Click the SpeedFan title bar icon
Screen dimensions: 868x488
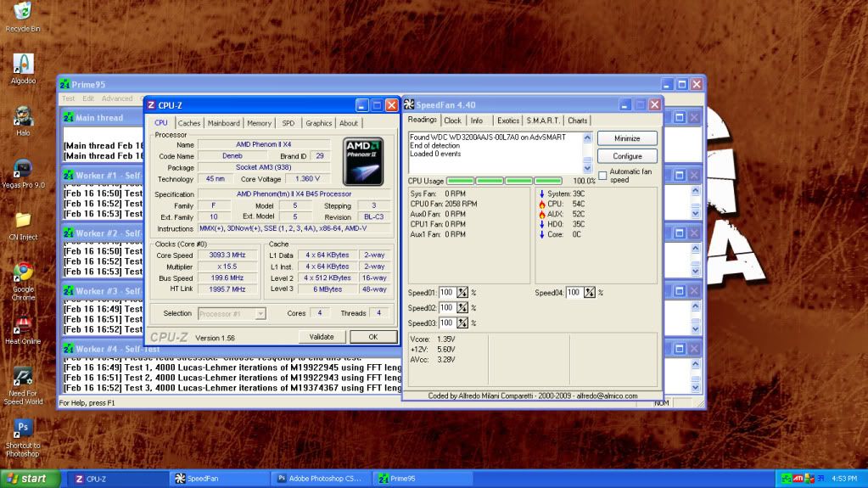(409, 104)
